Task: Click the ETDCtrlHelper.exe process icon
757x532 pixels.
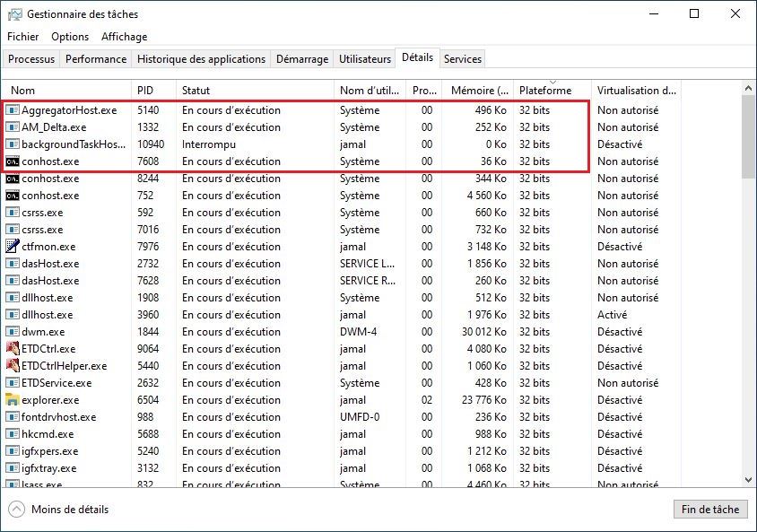Action: (x=13, y=366)
